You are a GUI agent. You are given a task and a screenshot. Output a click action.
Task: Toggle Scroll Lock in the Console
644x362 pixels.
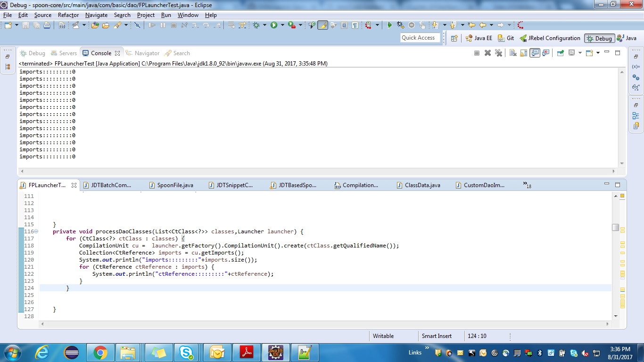[x=523, y=53]
